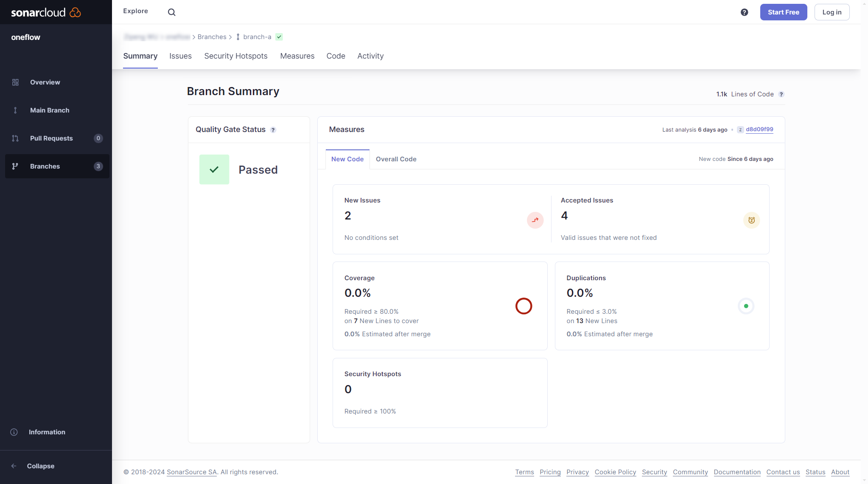Switch to the Overall Code tab
The width and height of the screenshot is (868, 484).
coord(395,158)
